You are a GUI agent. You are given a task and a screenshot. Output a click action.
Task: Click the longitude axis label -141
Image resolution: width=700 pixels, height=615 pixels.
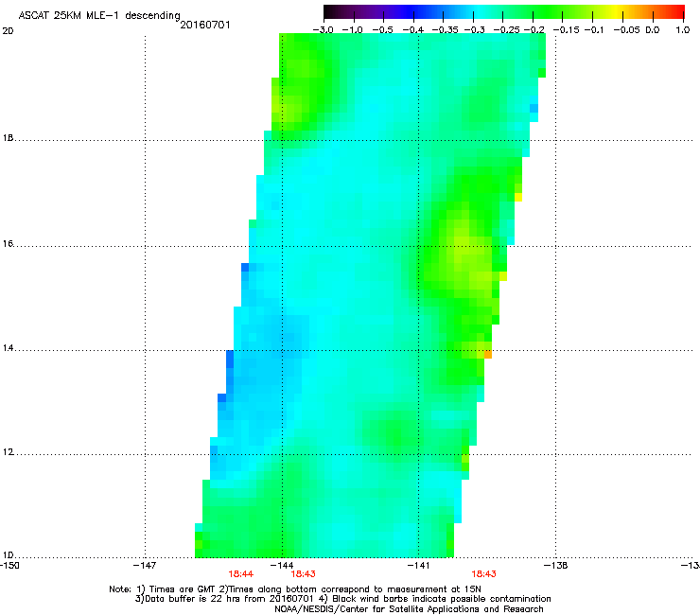(418, 566)
